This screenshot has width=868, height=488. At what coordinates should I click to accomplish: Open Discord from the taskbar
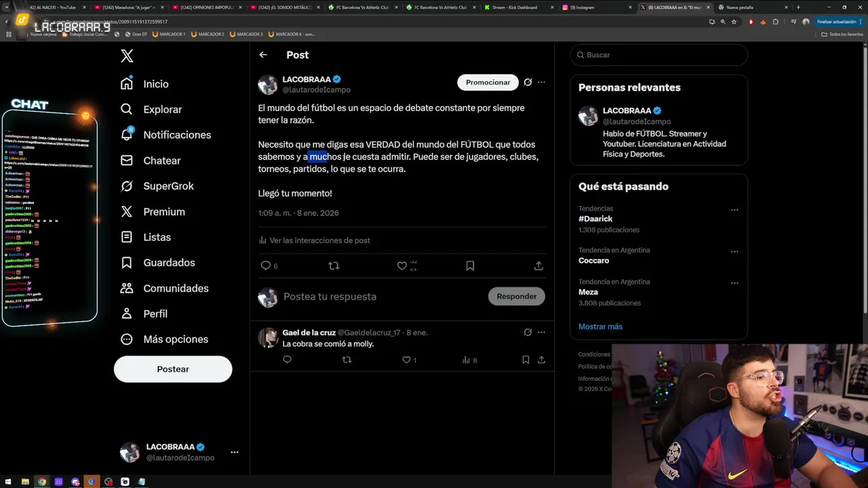pyautogui.click(x=75, y=482)
